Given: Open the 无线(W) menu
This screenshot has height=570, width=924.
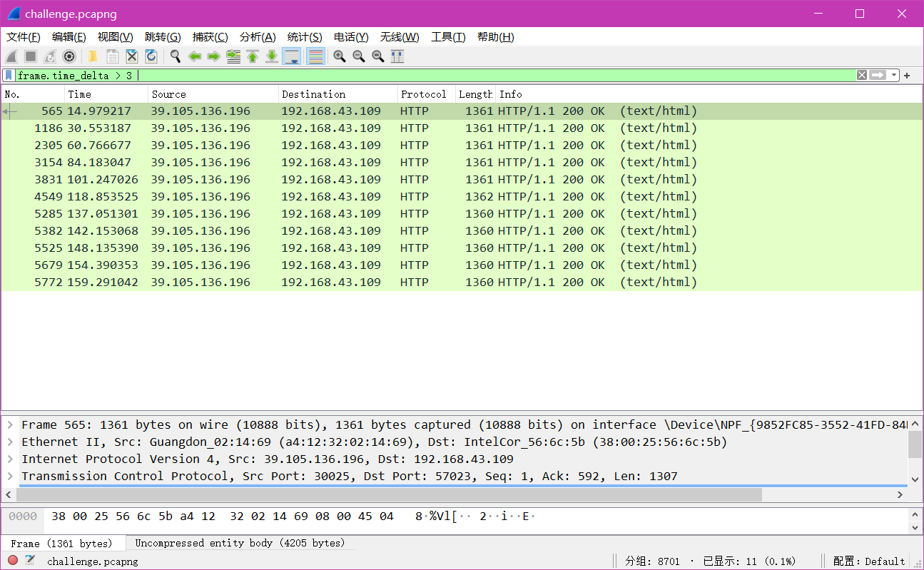Looking at the screenshot, I should pos(400,37).
